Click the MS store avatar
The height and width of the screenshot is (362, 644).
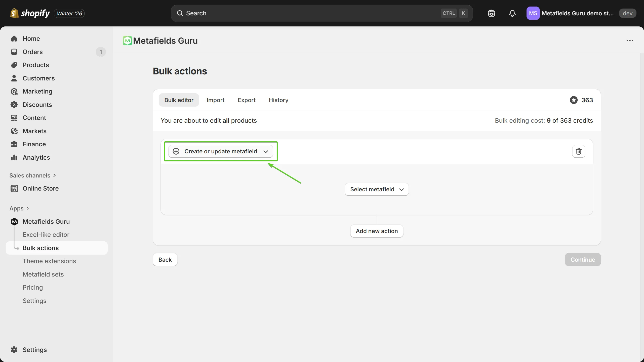[x=533, y=13]
